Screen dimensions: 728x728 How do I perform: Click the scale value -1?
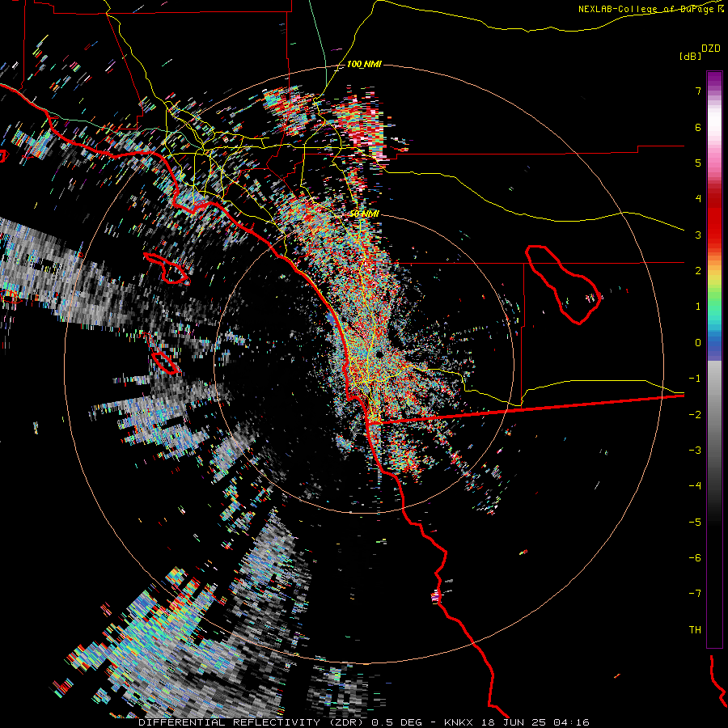(x=695, y=379)
